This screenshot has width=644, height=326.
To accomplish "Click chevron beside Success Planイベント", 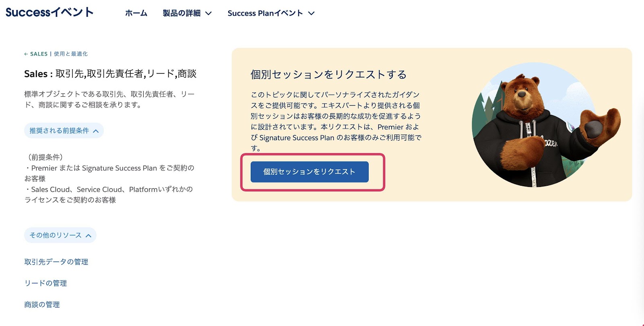I will tap(311, 13).
